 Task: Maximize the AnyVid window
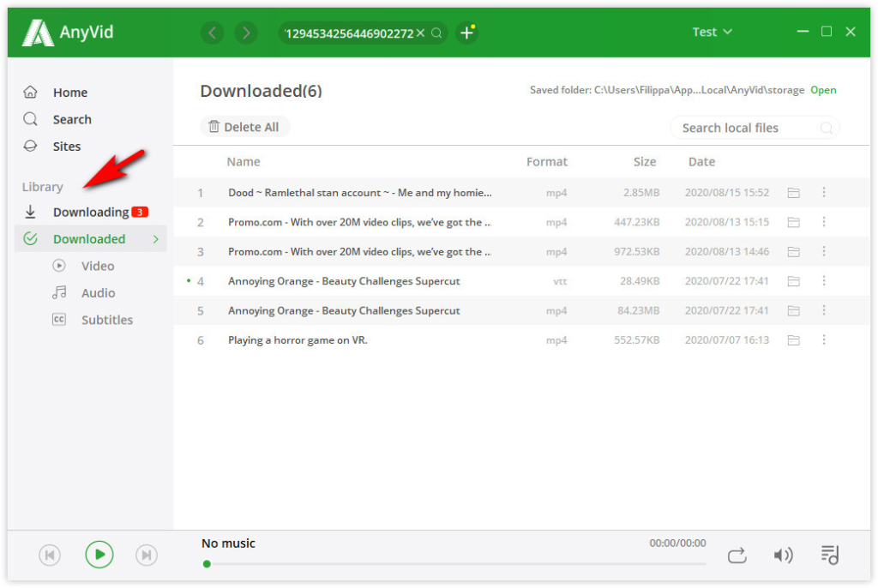827,32
